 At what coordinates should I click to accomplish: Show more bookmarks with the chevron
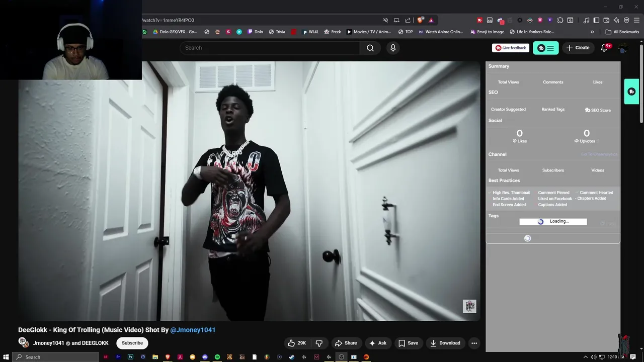pyautogui.click(x=592, y=32)
